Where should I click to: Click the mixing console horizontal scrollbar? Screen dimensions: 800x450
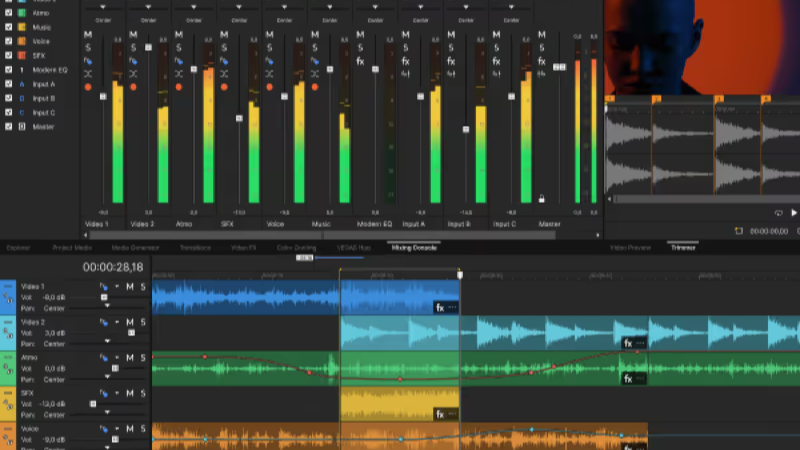(x=322, y=235)
